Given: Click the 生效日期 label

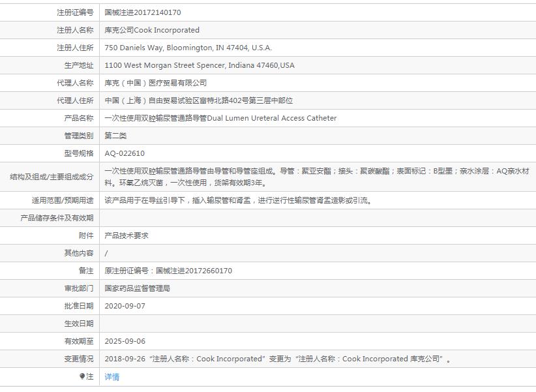Looking at the screenshot, I should click(79, 324).
